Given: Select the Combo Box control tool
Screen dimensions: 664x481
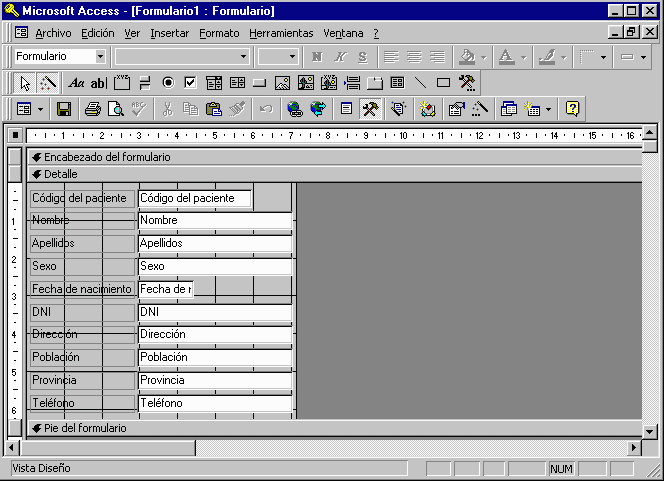Looking at the screenshot, I should coord(214,83).
